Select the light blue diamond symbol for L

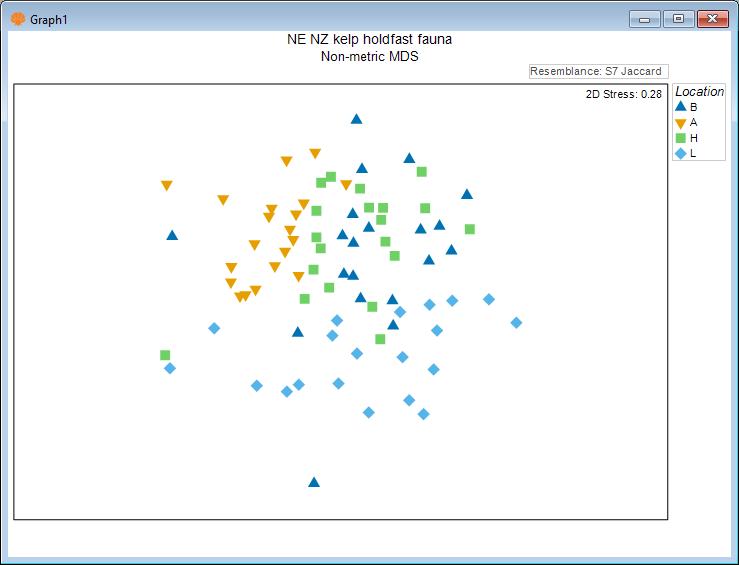pos(681,153)
